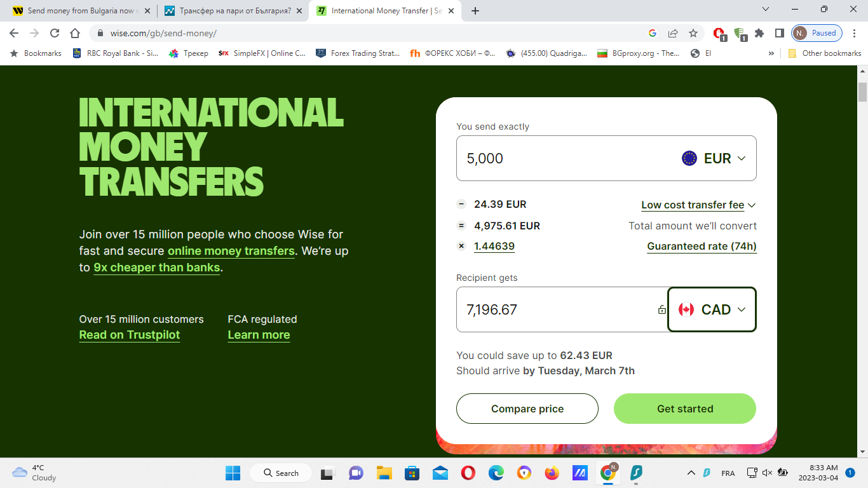The width and height of the screenshot is (868, 488).
Task: Click the share page icon in address bar
Action: click(x=673, y=33)
